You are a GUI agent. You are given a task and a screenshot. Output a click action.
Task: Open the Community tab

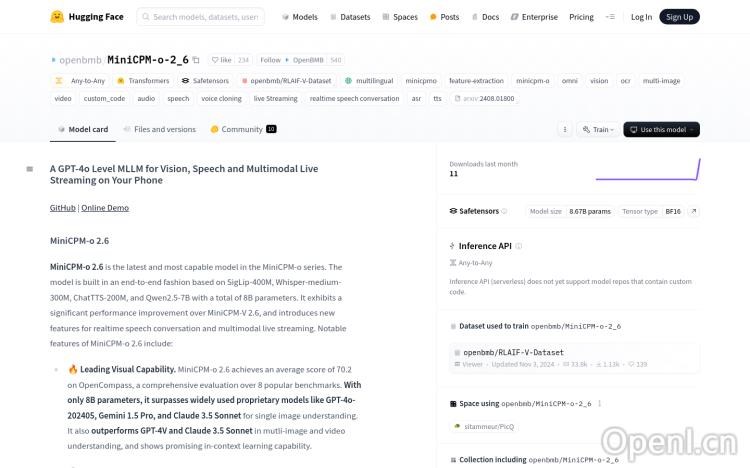pyautogui.click(x=242, y=129)
